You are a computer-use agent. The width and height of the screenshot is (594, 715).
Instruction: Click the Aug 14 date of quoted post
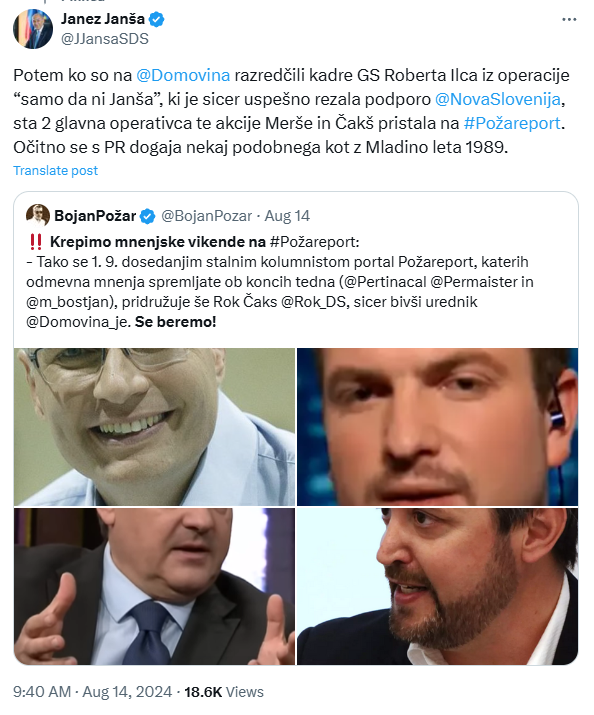287,216
